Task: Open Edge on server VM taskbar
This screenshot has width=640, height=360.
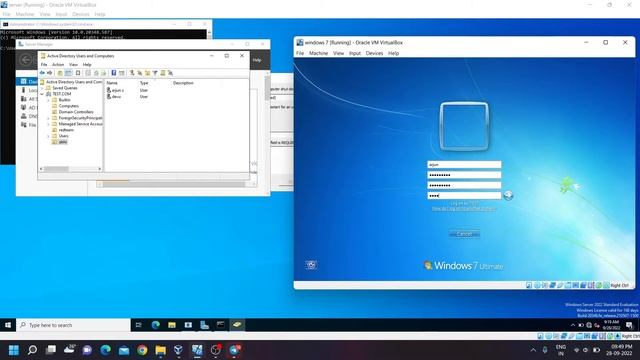Action: [x=156, y=325]
